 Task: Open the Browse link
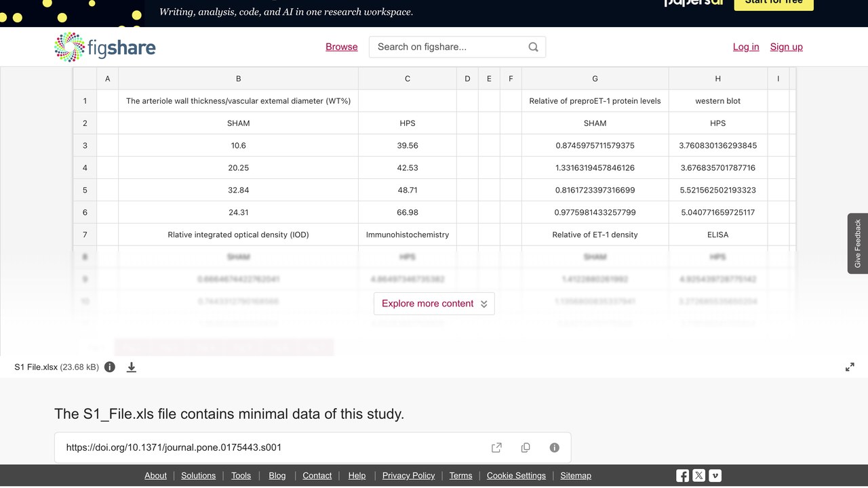pyautogui.click(x=342, y=47)
